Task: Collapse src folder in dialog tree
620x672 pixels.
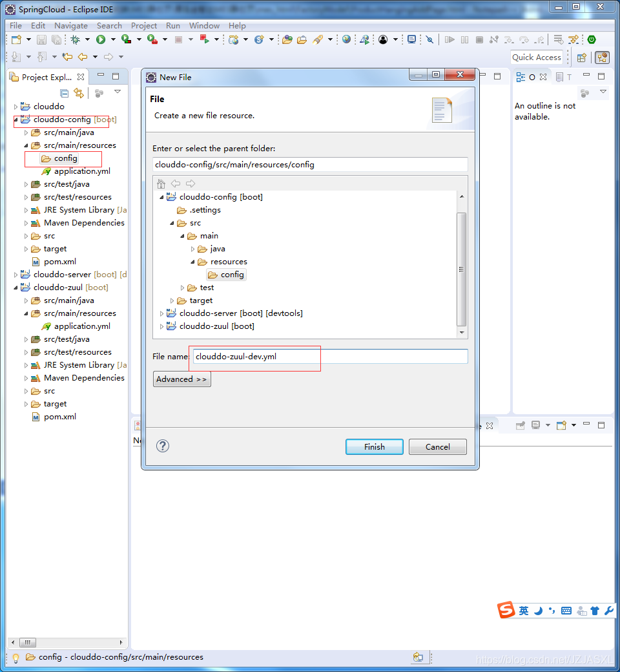Action: point(172,224)
